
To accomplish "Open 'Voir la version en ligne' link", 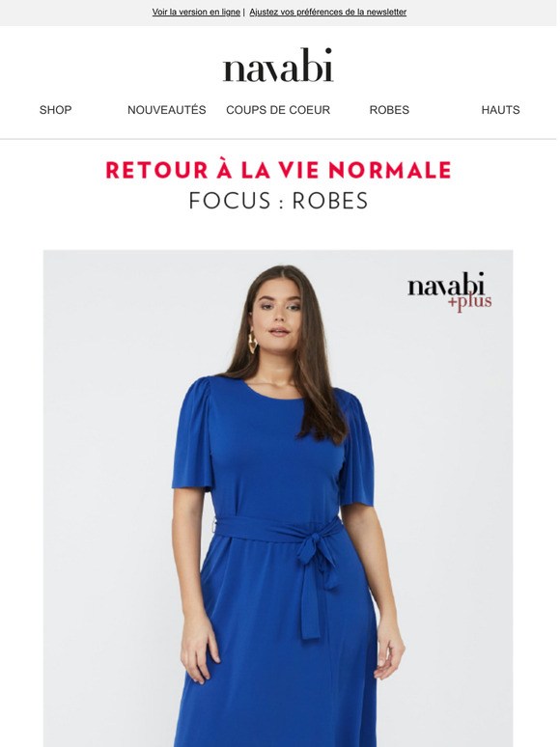I will coord(196,12).
